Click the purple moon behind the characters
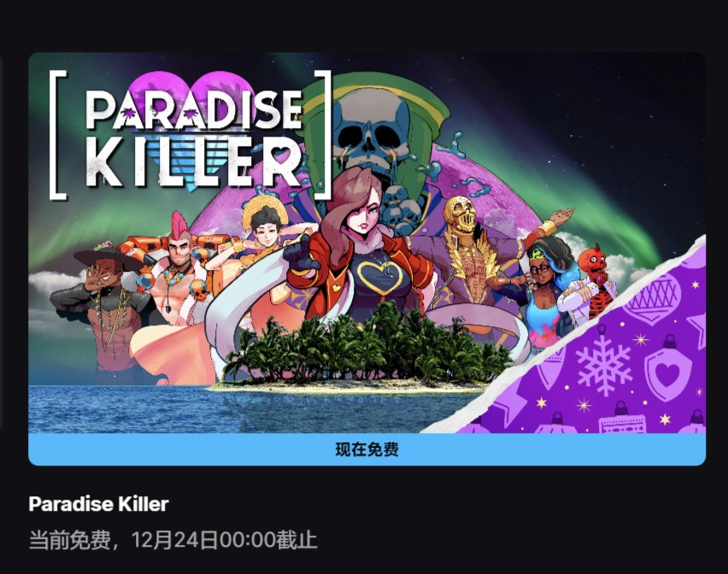 (488, 185)
